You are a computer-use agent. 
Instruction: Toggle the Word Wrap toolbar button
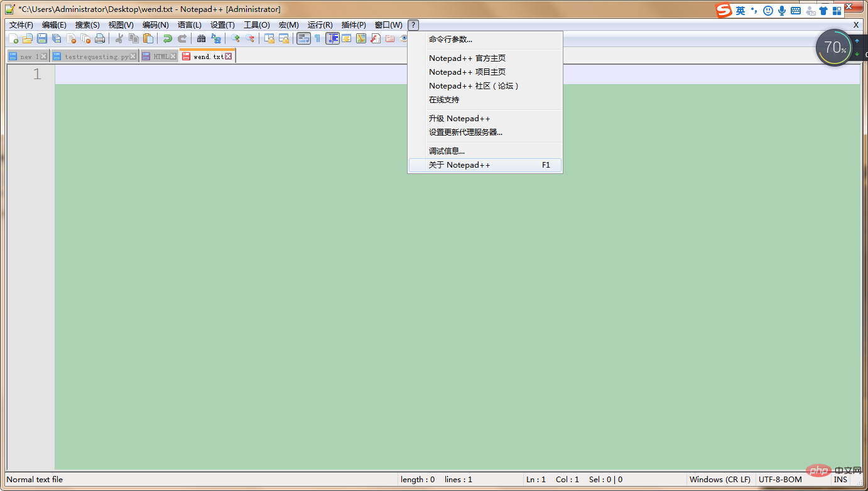[x=303, y=38]
